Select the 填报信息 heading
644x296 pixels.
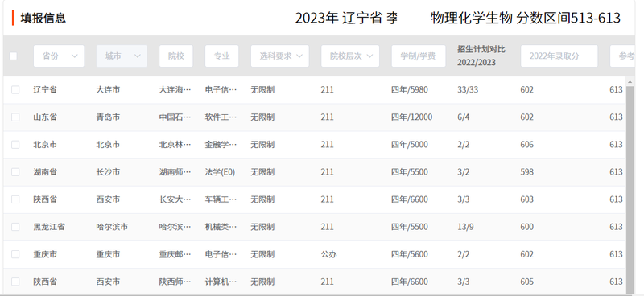coord(43,18)
